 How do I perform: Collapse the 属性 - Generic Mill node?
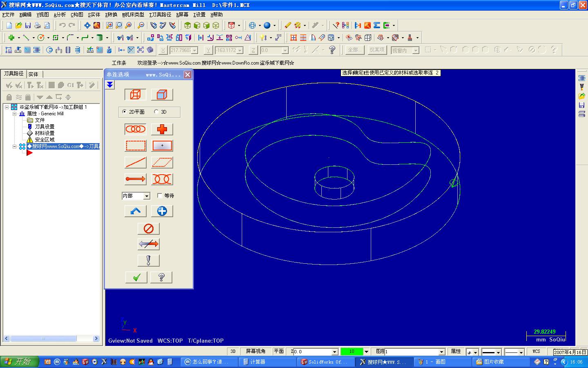(x=14, y=114)
